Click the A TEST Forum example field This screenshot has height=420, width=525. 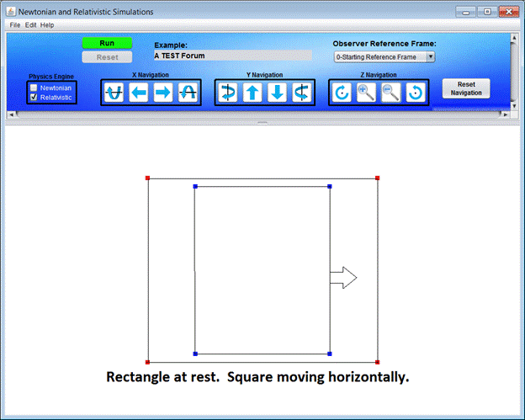pyautogui.click(x=233, y=56)
